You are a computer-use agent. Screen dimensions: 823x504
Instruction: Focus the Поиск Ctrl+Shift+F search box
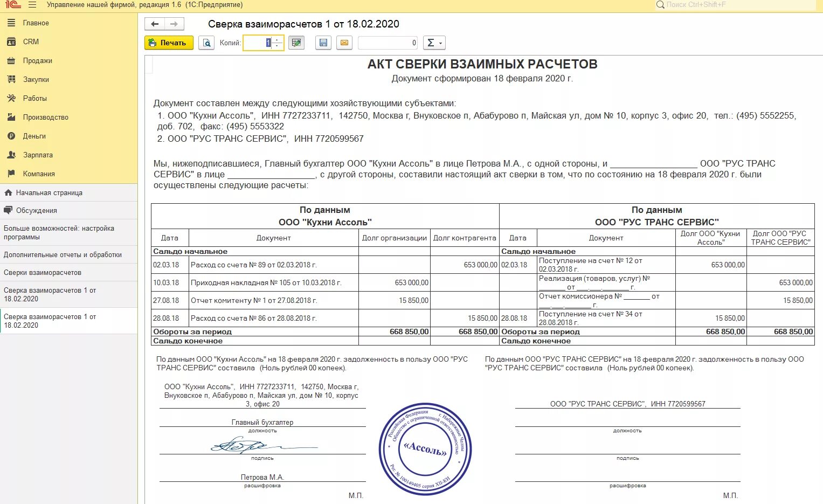pos(736,5)
